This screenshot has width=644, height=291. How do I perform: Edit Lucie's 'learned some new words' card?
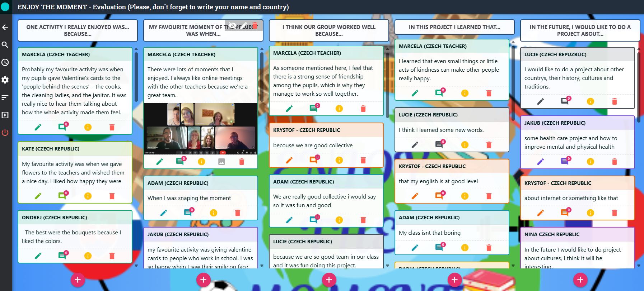[x=415, y=145]
